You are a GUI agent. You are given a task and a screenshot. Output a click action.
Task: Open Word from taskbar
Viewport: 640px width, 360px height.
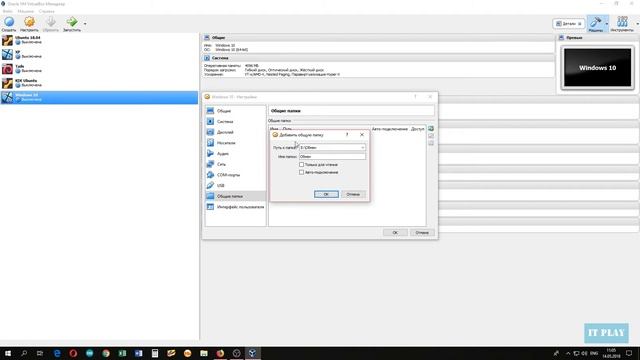click(138, 353)
